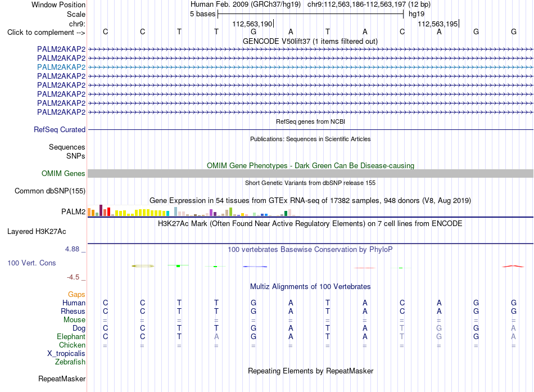Click the 'Window Position' track label
The width and height of the screenshot is (534, 392).
(x=58, y=4)
